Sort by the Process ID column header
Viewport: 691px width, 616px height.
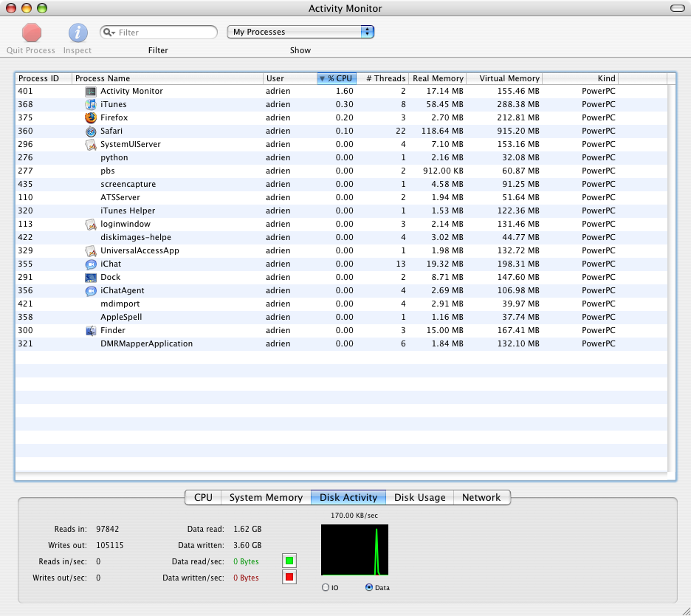43,78
